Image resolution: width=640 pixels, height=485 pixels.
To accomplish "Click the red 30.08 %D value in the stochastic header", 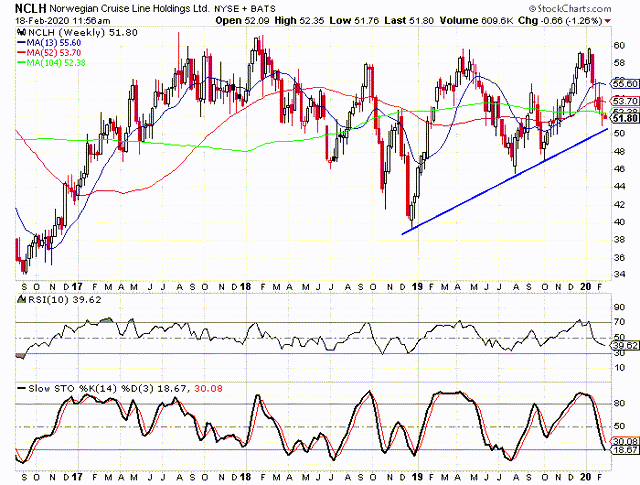I will [x=208, y=388].
